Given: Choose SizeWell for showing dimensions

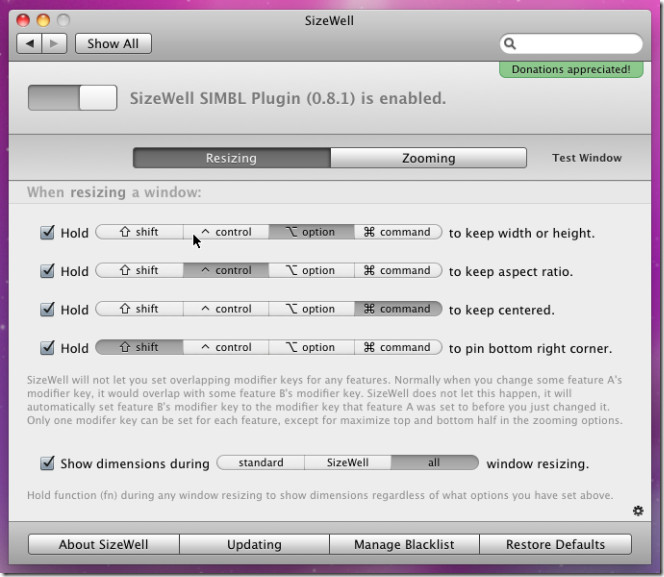Looking at the screenshot, I should coord(348,462).
